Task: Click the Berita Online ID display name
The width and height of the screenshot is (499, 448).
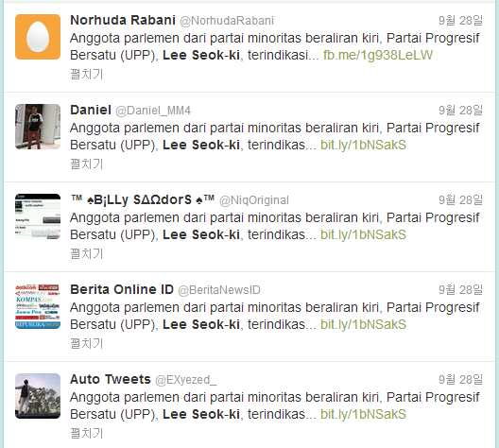Action: (x=122, y=289)
